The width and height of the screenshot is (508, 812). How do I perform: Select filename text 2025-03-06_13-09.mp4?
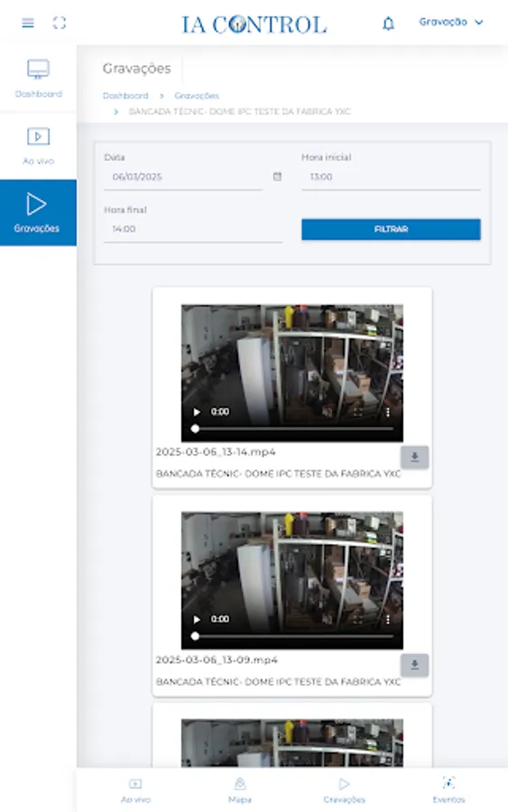(217, 660)
